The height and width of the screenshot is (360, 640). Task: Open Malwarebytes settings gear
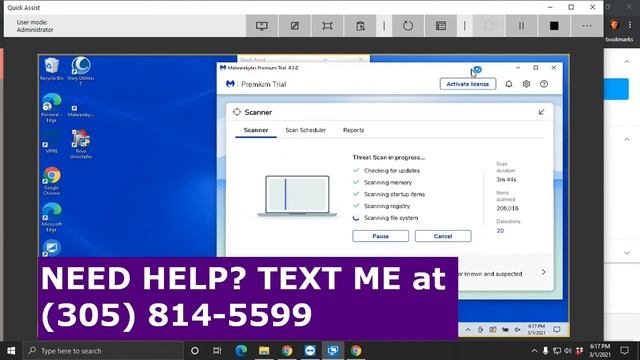526,84
